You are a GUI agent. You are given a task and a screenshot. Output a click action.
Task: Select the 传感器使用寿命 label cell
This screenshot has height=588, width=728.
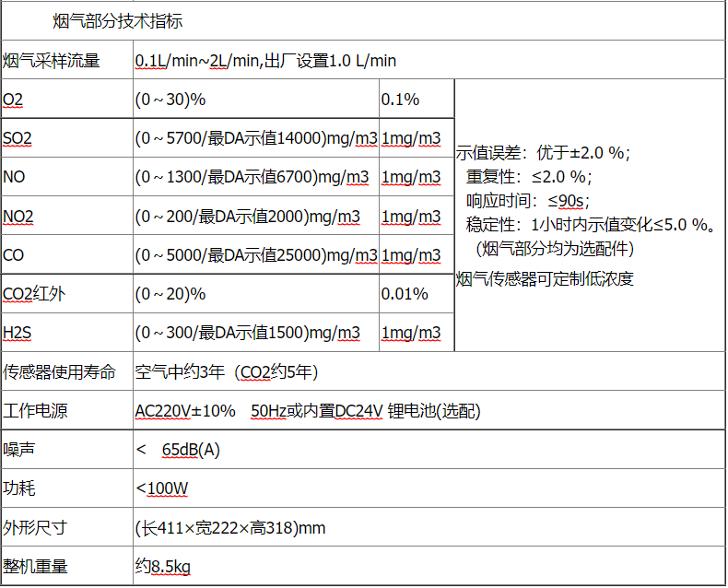pos(60,372)
